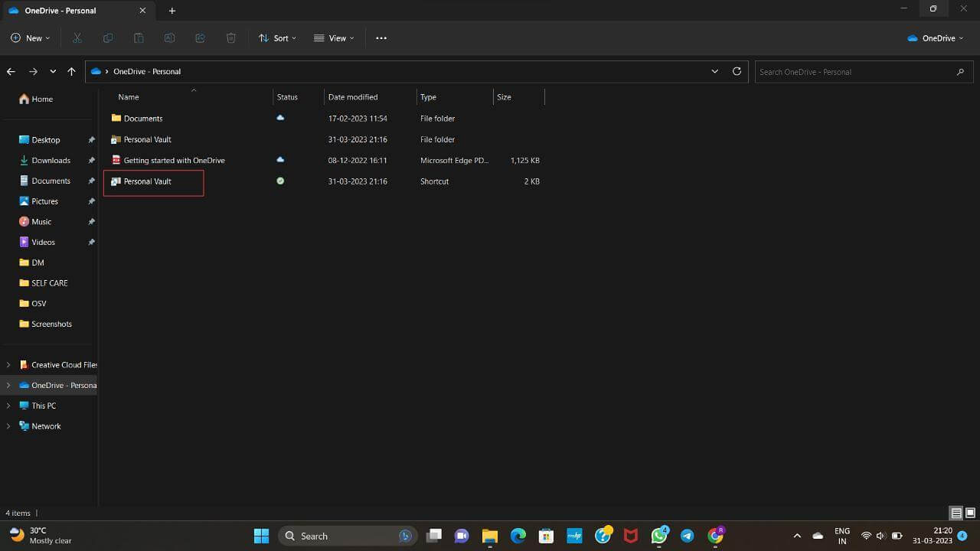
Task: Click the Cut scissors icon
Action: pyautogui.click(x=77, y=38)
